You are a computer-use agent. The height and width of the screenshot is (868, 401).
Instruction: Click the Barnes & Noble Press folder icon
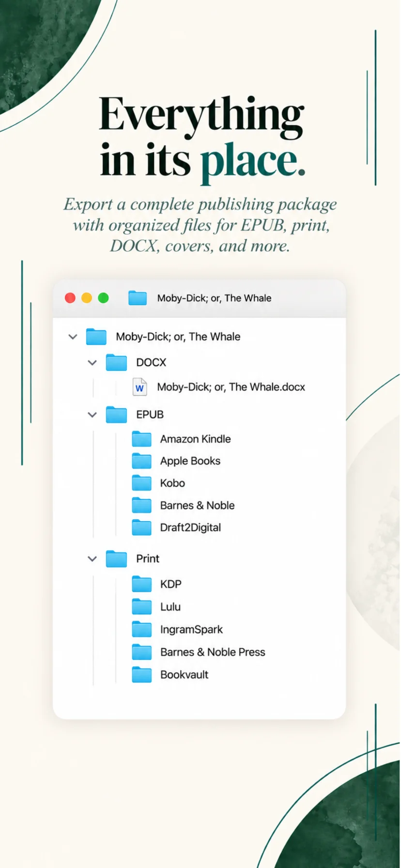tap(142, 652)
